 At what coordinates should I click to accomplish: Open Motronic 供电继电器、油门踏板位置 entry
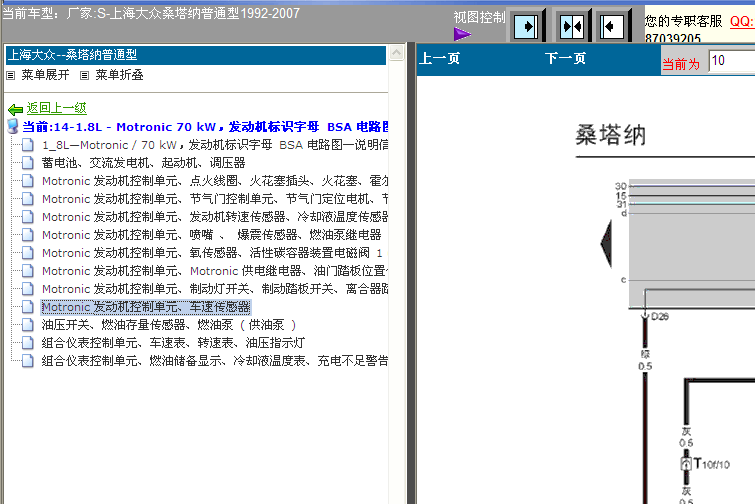[215, 271]
